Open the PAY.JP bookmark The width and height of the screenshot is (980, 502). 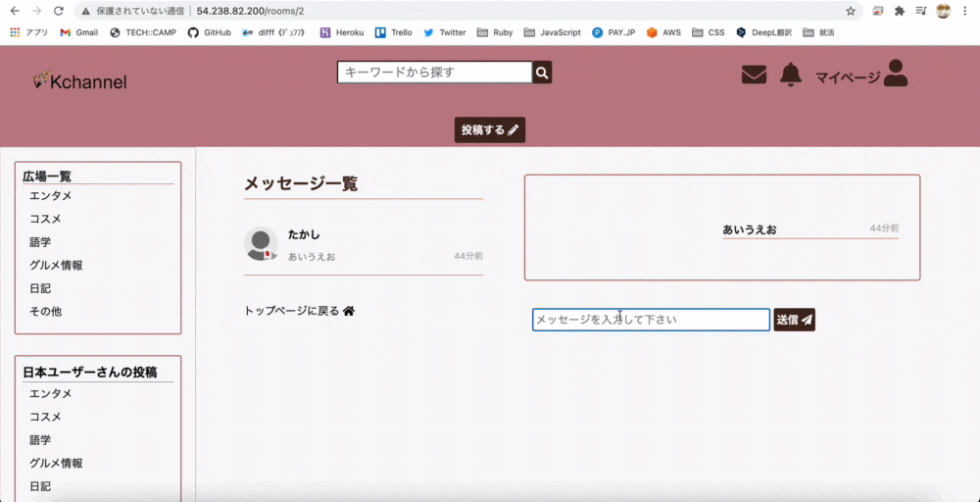[x=613, y=32]
